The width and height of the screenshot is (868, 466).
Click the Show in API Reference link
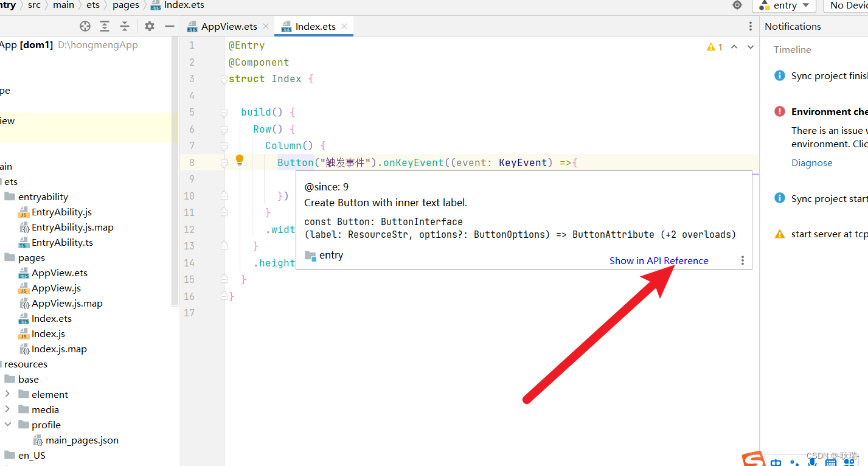[x=659, y=260]
